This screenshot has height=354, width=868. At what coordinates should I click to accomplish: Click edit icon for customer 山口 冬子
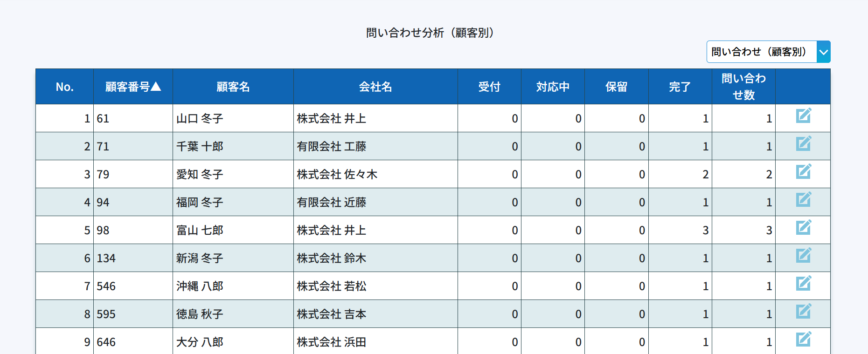(803, 116)
